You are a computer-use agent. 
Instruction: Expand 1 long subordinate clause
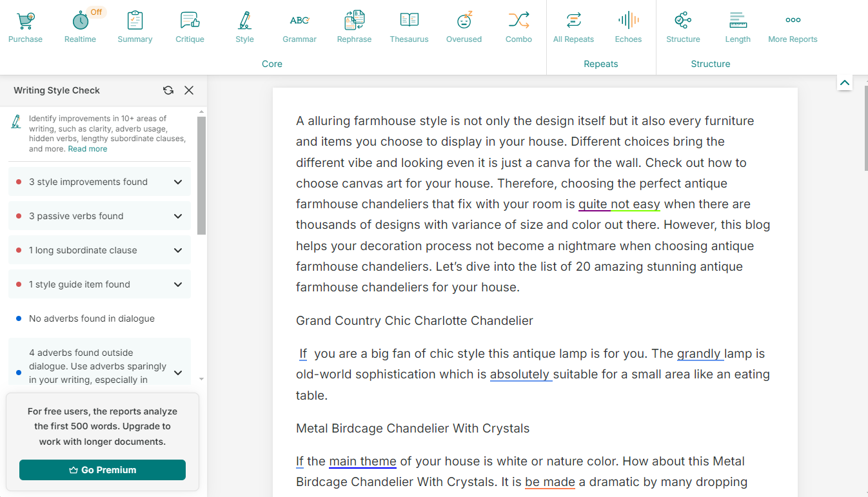tap(178, 250)
